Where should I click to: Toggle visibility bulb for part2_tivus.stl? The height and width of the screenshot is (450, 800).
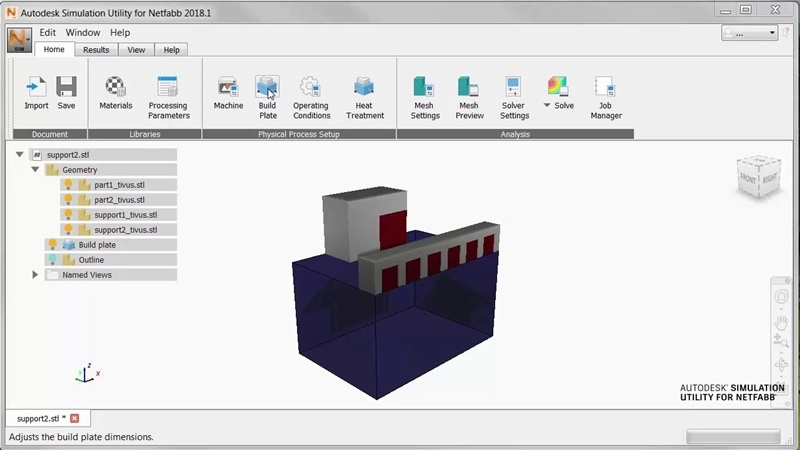pos(68,199)
